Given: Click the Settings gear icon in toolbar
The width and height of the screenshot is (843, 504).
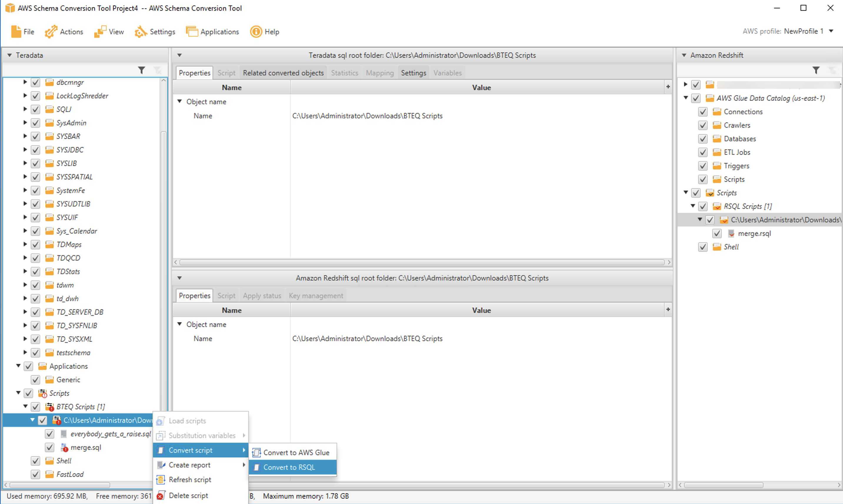Looking at the screenshot, I should tap(141, 31).
